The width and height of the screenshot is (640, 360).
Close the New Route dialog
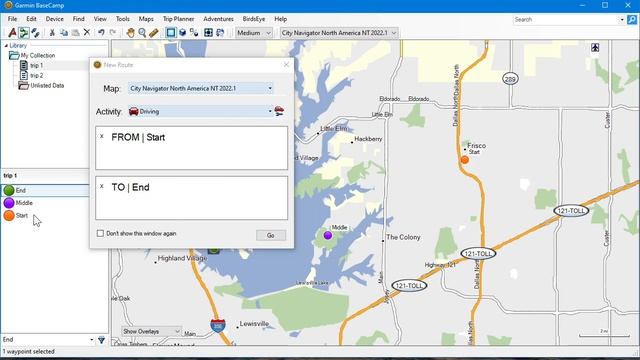[x=286, y=64]
